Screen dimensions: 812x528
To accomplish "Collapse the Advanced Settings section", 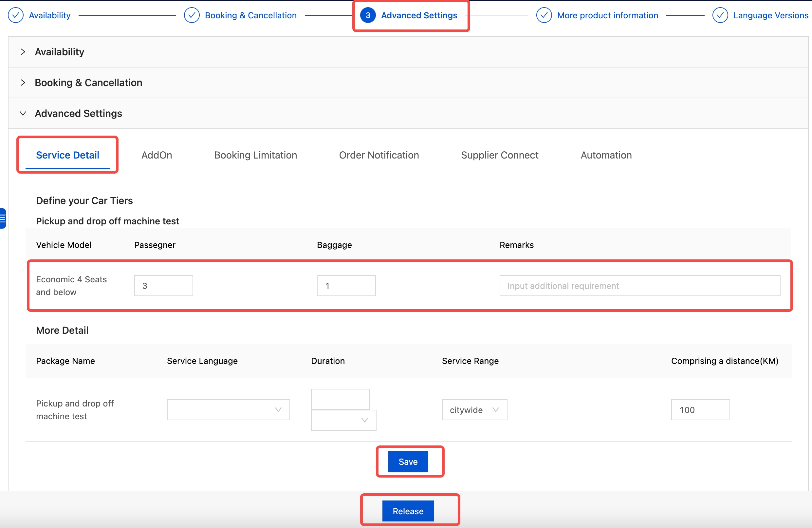I will (x=23, y=113).
